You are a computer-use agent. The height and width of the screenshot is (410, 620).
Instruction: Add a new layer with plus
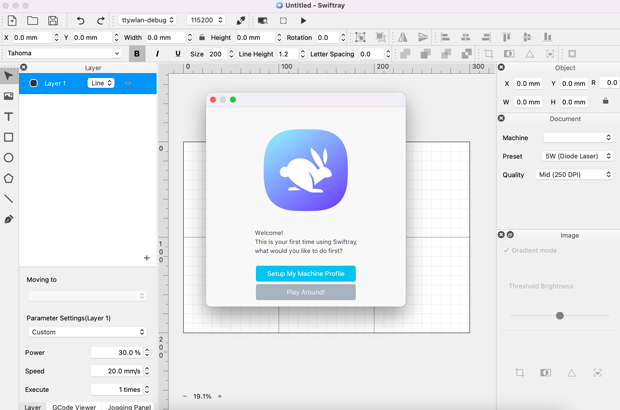coord(147,258)
